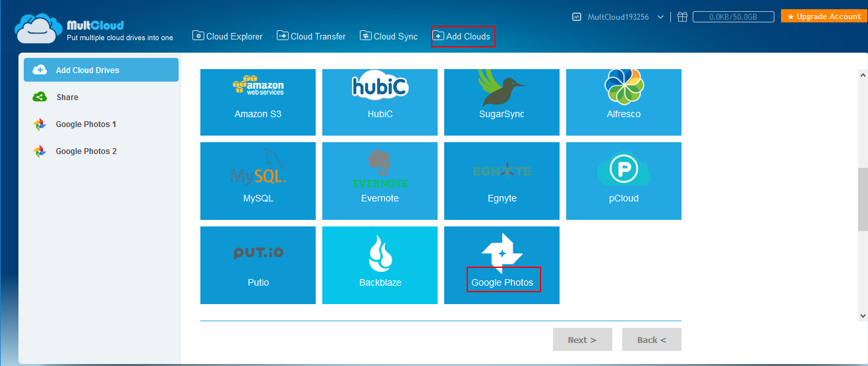This screenshot has width=868, height=366.
Task: Click the gift box icon in header
Action: pyautogui.click(x=682, y=17)
